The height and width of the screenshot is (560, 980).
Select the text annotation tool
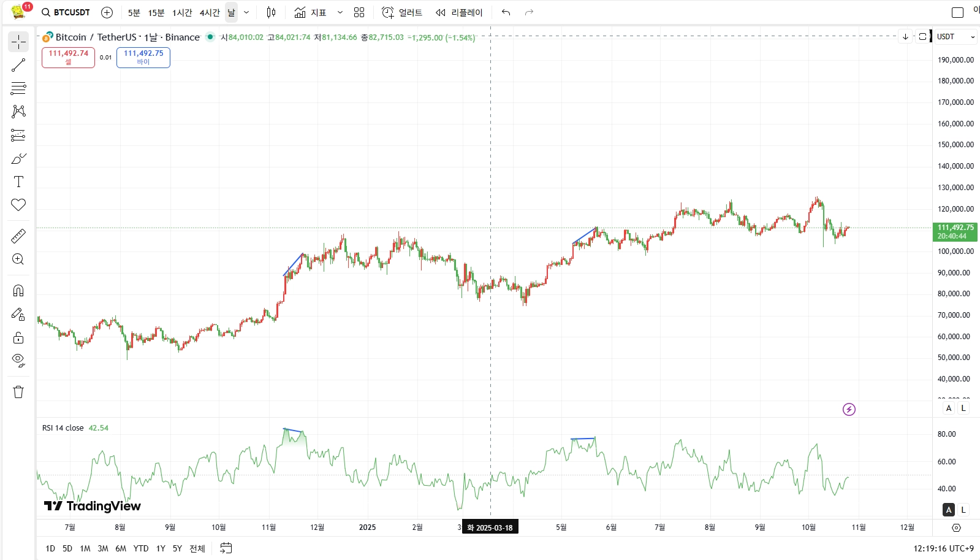pos(18,182)
